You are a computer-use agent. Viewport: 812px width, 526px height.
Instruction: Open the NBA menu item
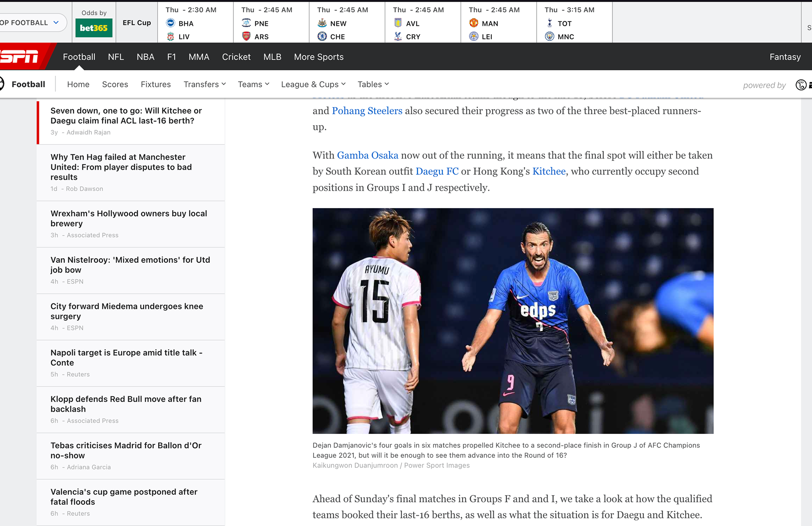(145, 57)
